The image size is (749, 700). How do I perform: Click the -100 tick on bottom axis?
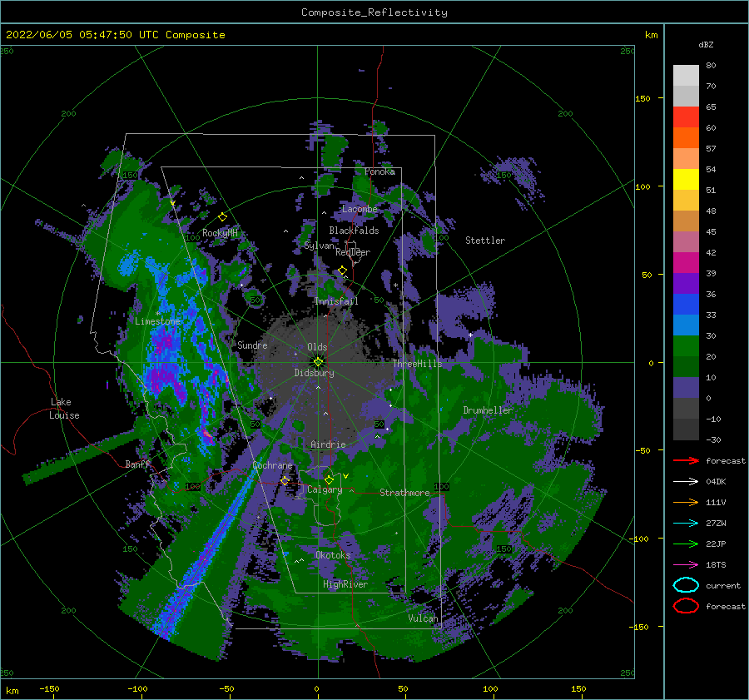(x=137, y=688)
